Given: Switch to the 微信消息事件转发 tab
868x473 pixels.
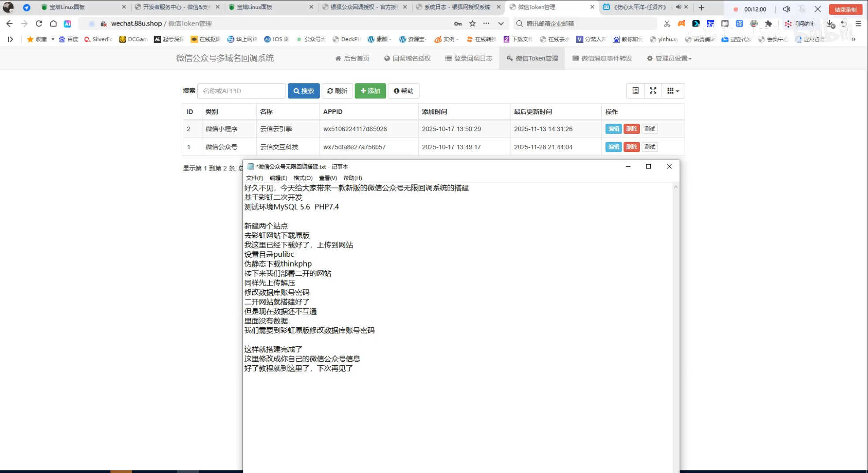Looking at the screenshot, I should point(603,58).
